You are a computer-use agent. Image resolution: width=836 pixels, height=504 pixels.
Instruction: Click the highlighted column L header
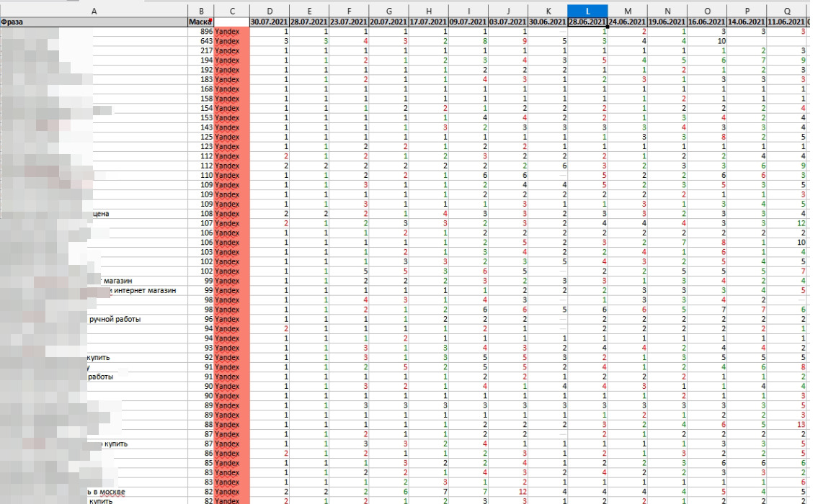coord(587,12)
